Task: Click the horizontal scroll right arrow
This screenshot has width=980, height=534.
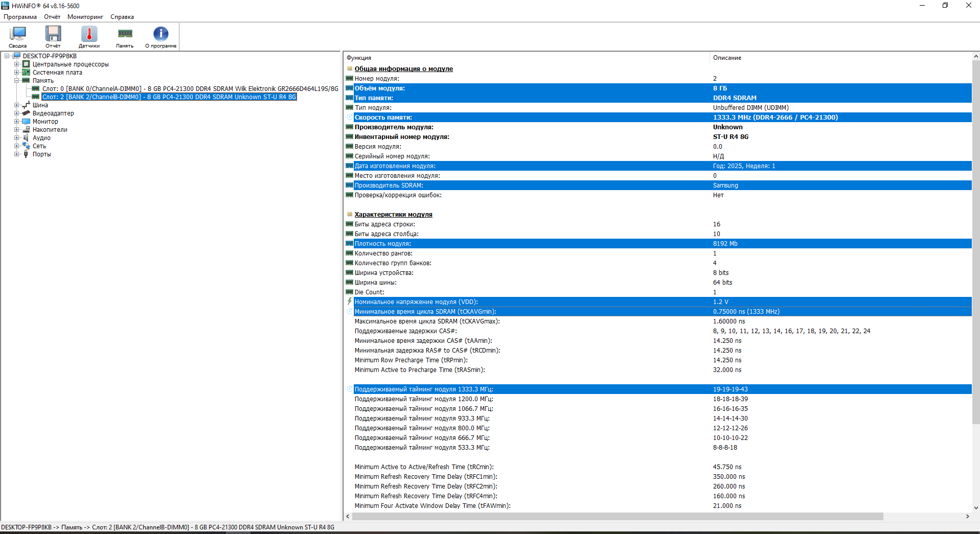Action: click(x=967, y=516)
